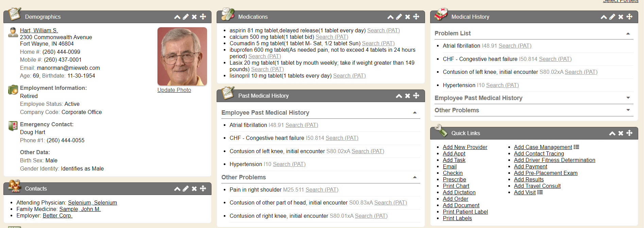Image resolution: width=644 pixels, height=228 pixels.
Task: Open the Update Photo link
Action: click(174, 90)
